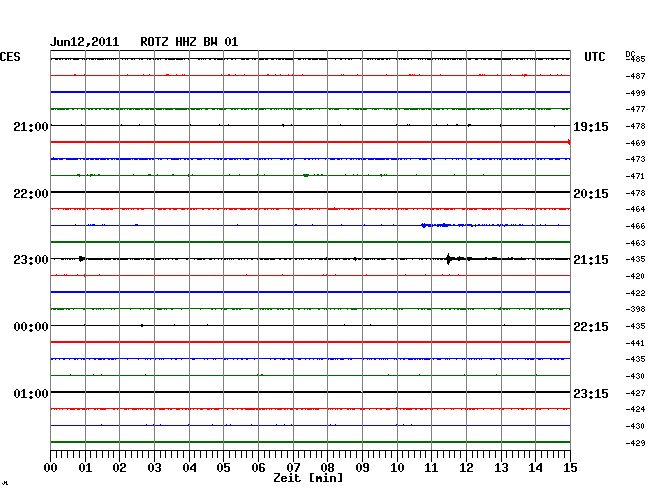Click the DC offset value -471
This screenshot has height=494, width=650.
[x=635, y=176]
